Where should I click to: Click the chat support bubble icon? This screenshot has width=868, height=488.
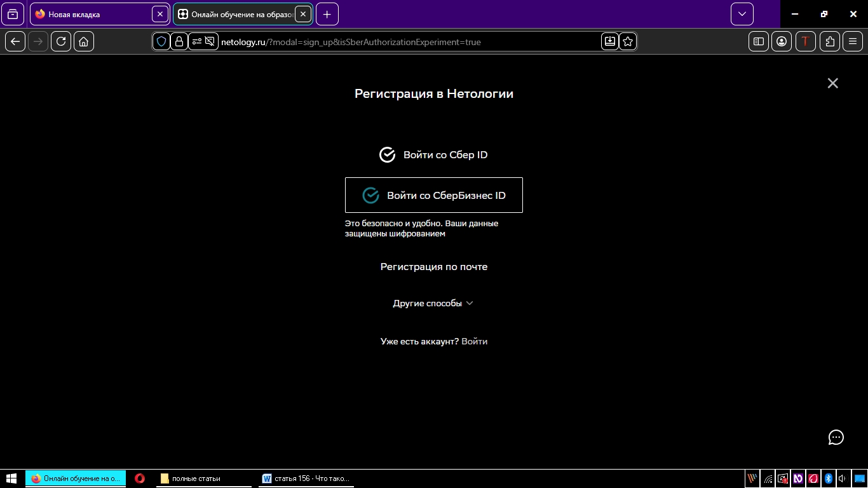pyautogui.click(x=836, y=437)
